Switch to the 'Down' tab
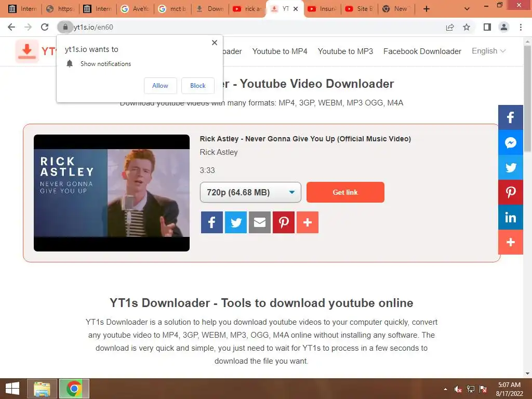 pos(210,9)
